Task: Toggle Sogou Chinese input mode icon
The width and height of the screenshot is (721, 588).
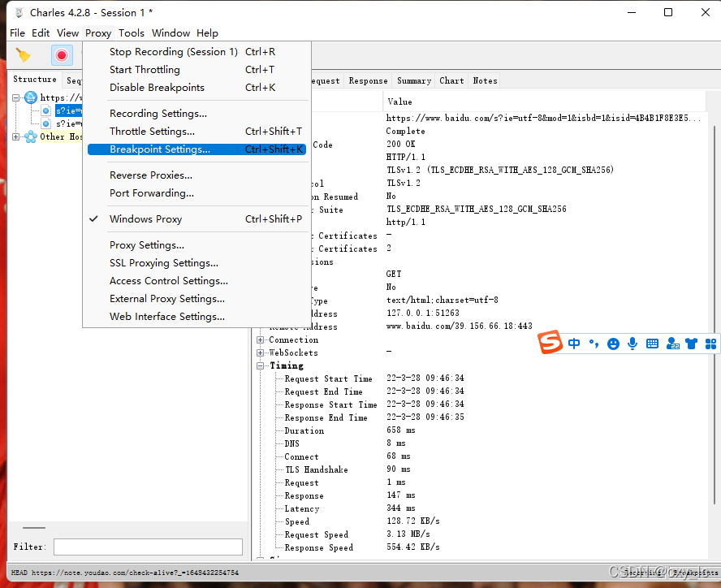Action: (x=574, y=344)
